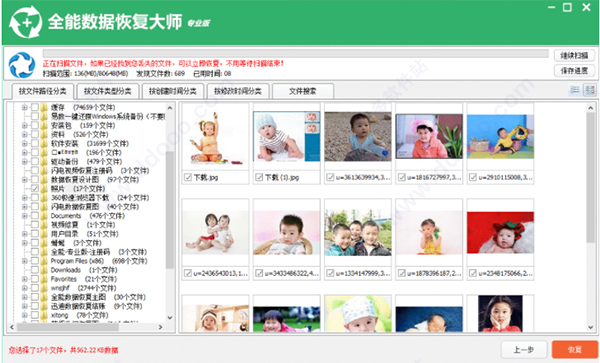Switch to list view icon
This screenshot has width=600, height=363.
coord(575,90)
